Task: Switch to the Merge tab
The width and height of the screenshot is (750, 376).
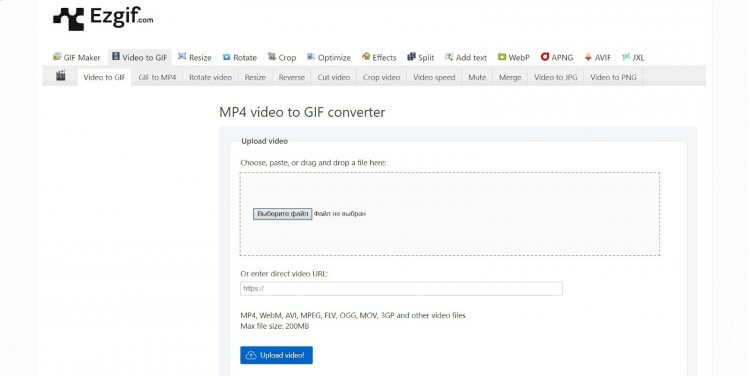Action: click(510, 77)
